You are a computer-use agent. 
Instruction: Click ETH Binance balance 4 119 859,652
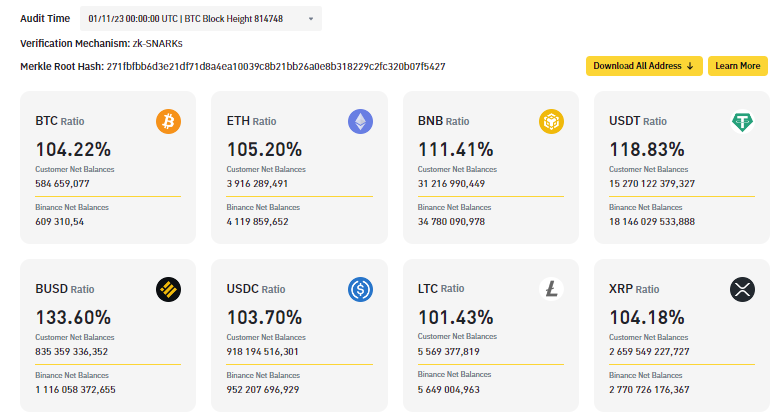pos(258,222)
